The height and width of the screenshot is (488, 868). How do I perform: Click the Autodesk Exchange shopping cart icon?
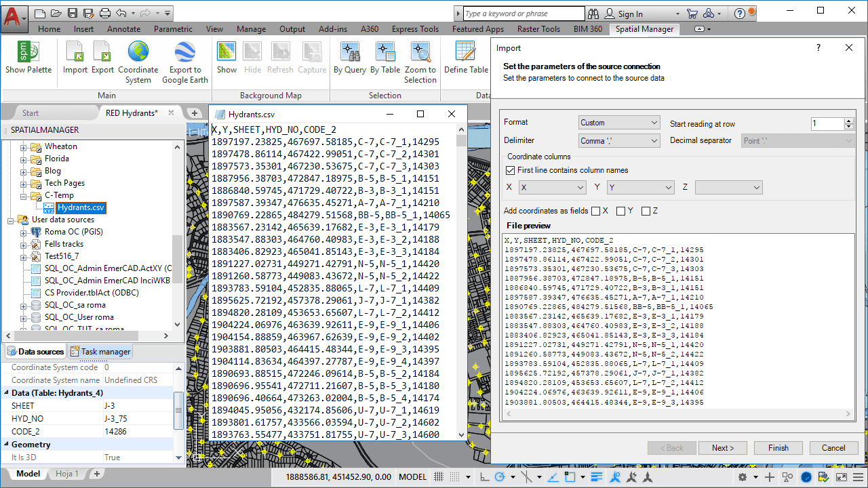click(x=692, y=14)
